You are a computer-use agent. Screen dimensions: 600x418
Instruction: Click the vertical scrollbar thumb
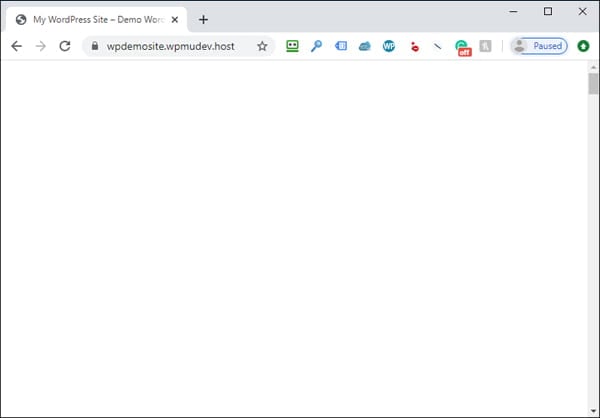pyautogui.click(x=593, y=84)
